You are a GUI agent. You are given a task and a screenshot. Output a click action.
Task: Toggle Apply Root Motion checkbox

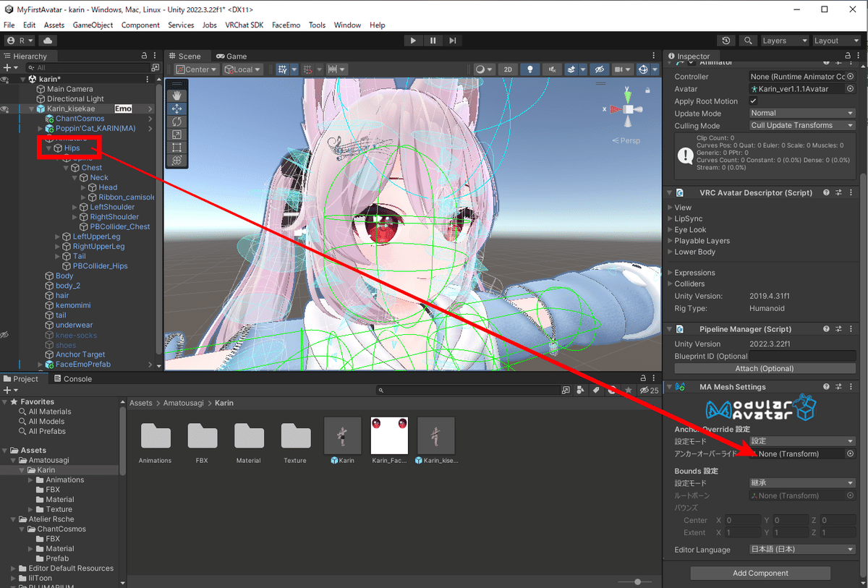(753, 101)
